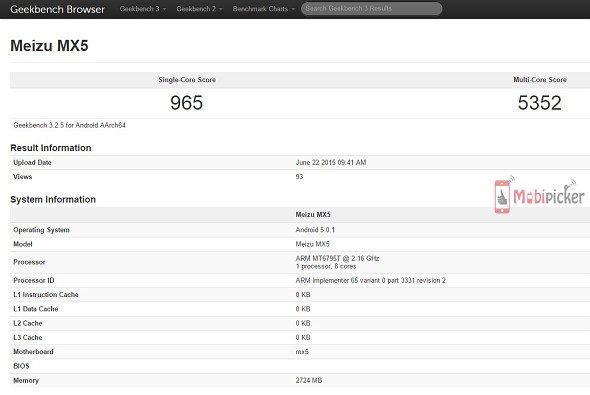Select the L1 Instruction Cache label
The image size is (590, 395).
(x=46, y=295)
